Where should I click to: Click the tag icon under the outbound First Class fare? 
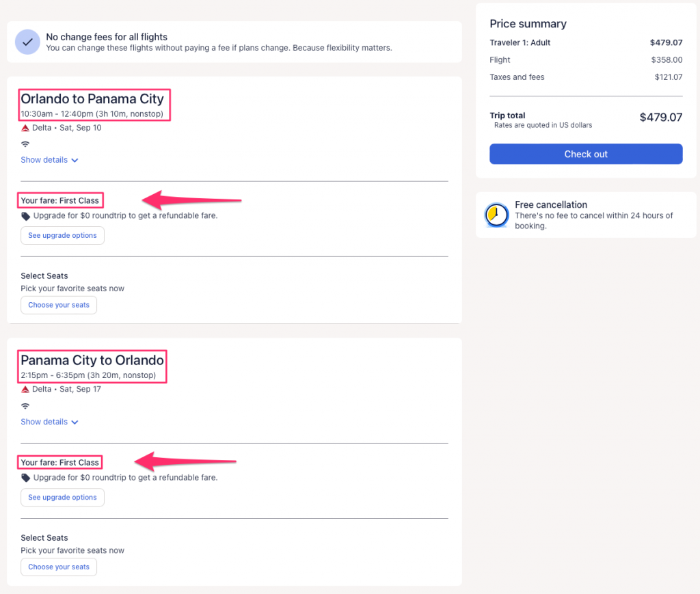pyautogui.click(x=26, y=216)
